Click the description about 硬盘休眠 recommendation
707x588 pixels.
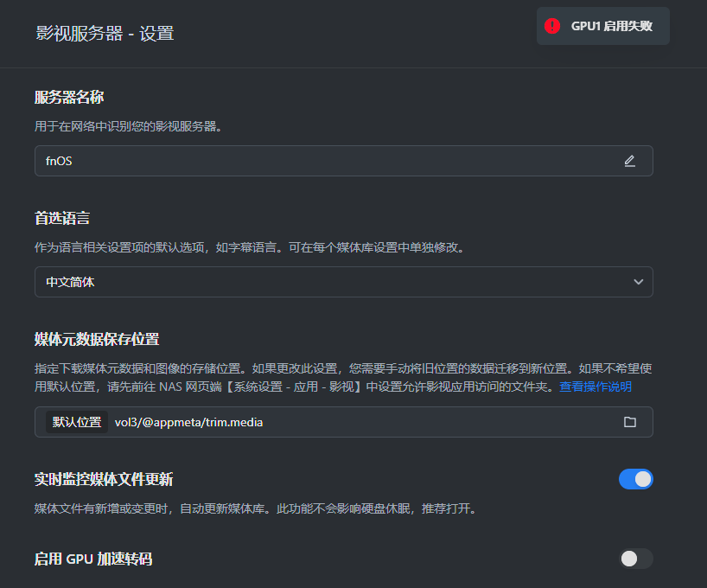pyautogui.click(x=256, y=508)
